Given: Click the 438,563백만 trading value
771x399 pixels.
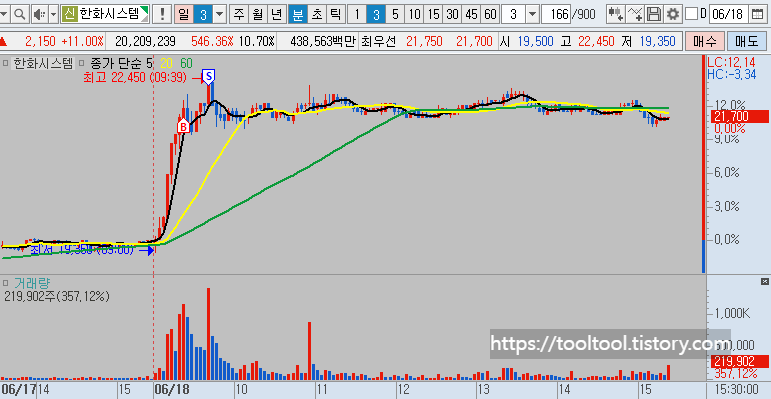Looking at the screenshot, I should tap(323, 42).
